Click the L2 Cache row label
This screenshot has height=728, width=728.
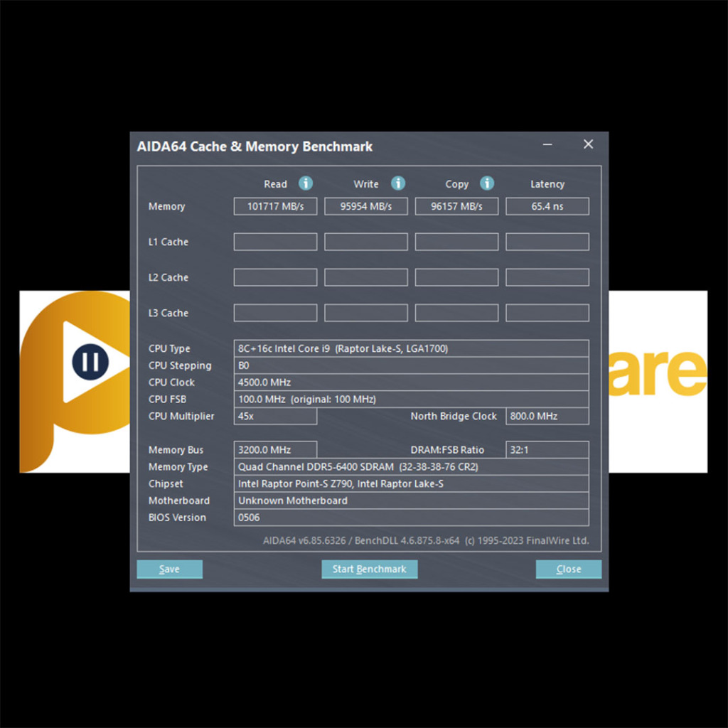click(168, 277)
